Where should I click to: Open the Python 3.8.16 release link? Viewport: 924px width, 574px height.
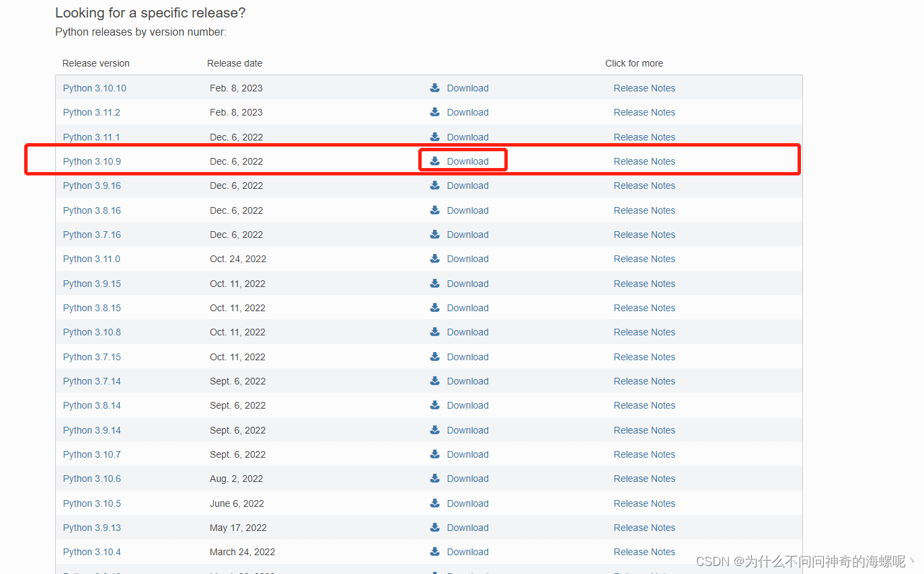pos(92,210)
